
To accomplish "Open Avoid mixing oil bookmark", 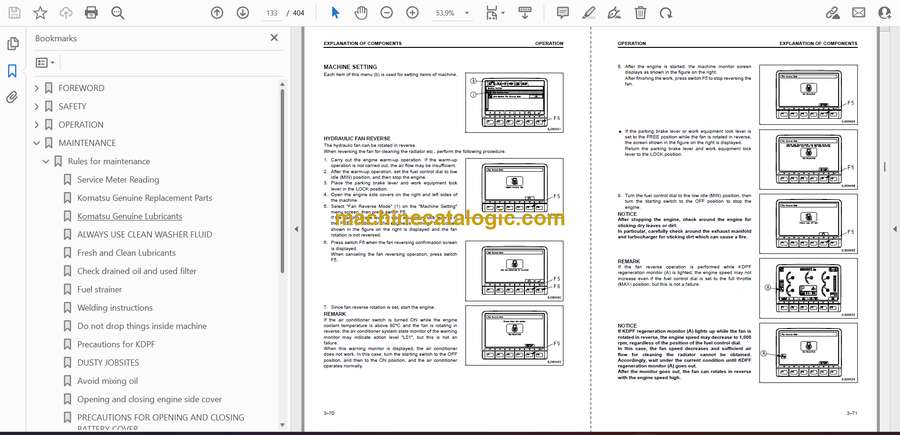I will (107, 381).
